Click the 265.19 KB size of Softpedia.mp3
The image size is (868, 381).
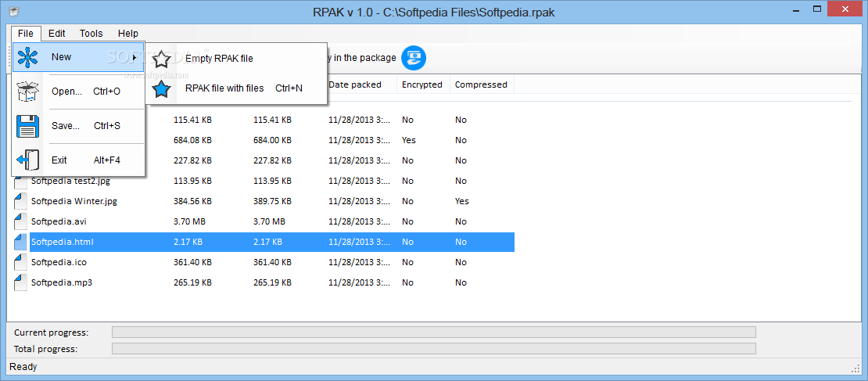pos(192,282)
